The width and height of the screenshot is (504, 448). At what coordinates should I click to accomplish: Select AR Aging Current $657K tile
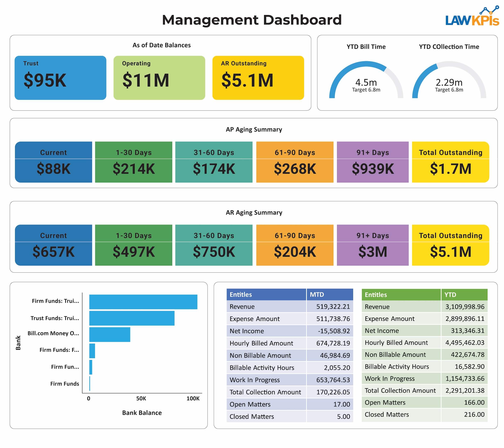point(54,245)
